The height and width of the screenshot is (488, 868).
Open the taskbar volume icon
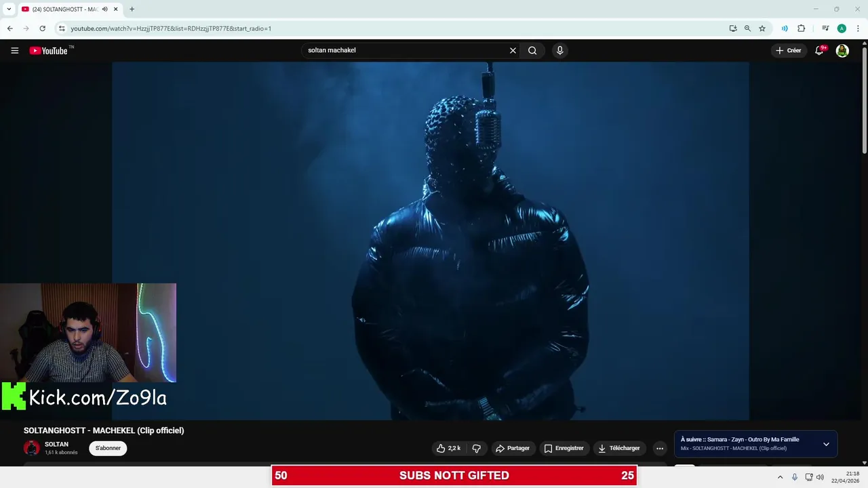pos(820,477)
